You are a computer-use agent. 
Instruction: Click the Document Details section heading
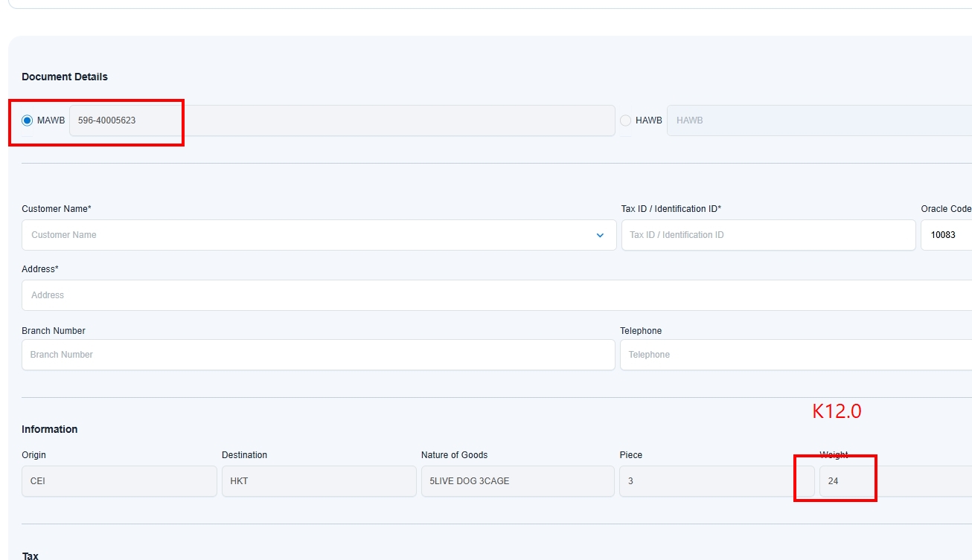(x=65, y=77)
